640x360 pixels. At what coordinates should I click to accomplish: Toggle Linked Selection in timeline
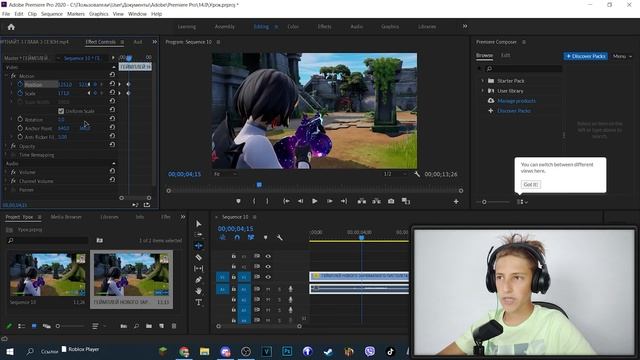(251, 237)
